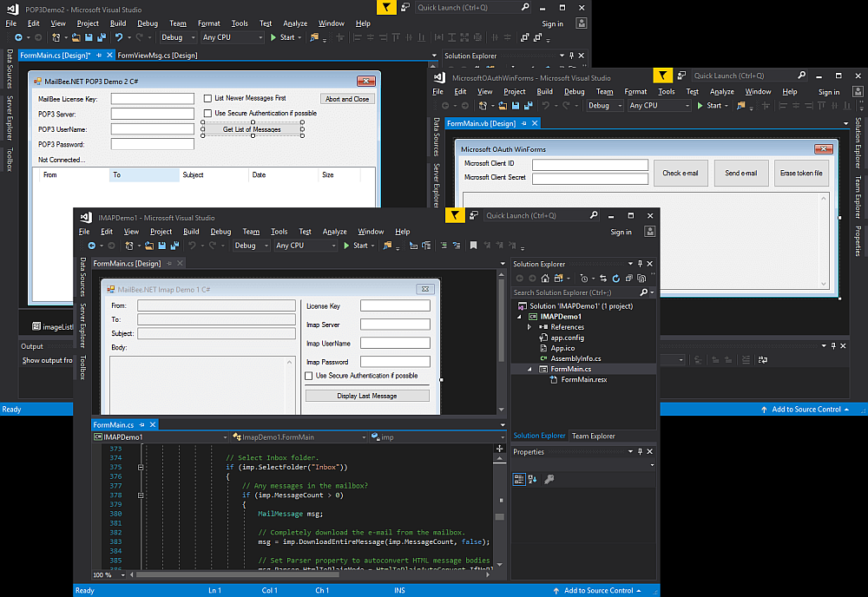
Task: Toggle Categorized view in Properties panel
Action: click(519, 479)
